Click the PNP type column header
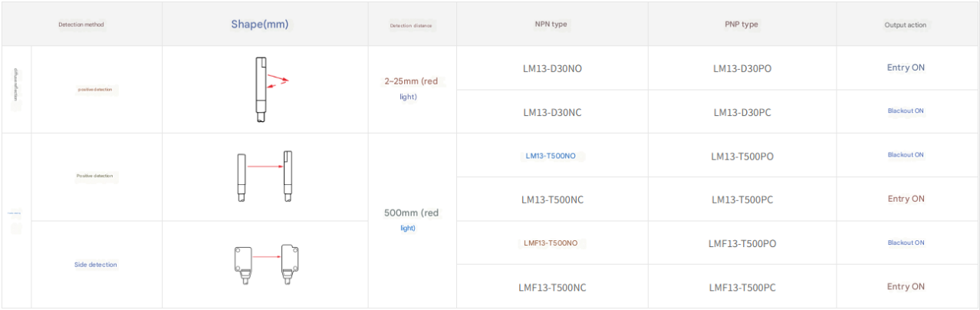 (x=742, y=25)
